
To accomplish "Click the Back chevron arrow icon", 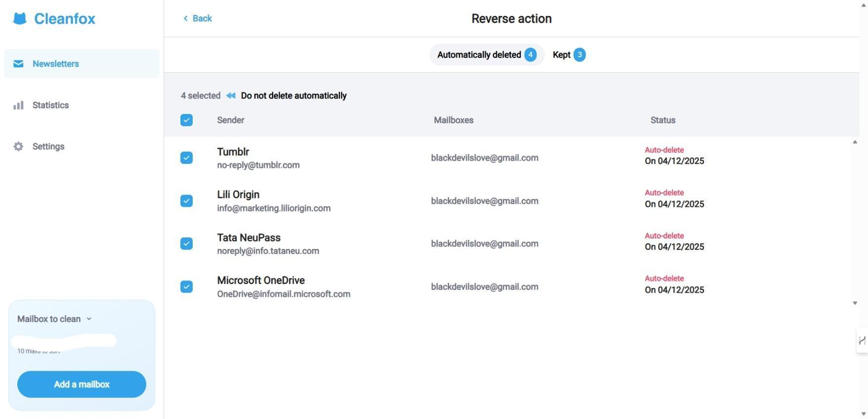I will click(186, 19).
